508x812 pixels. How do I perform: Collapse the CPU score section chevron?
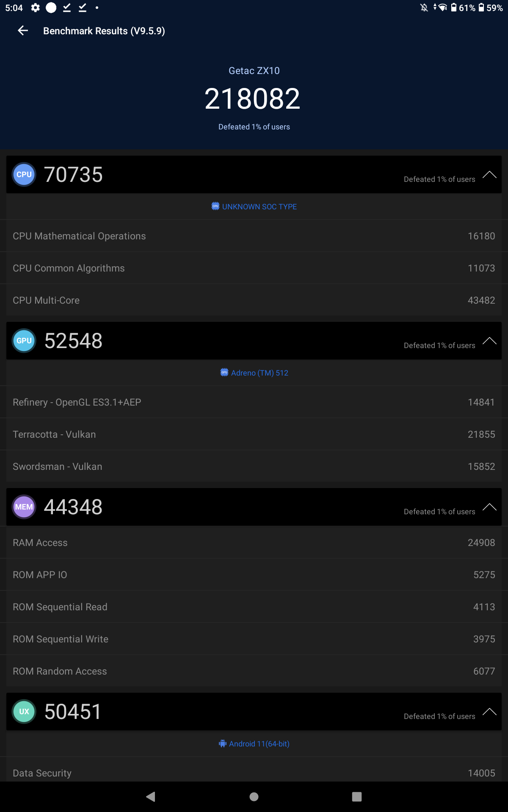[x=489, y=175]
